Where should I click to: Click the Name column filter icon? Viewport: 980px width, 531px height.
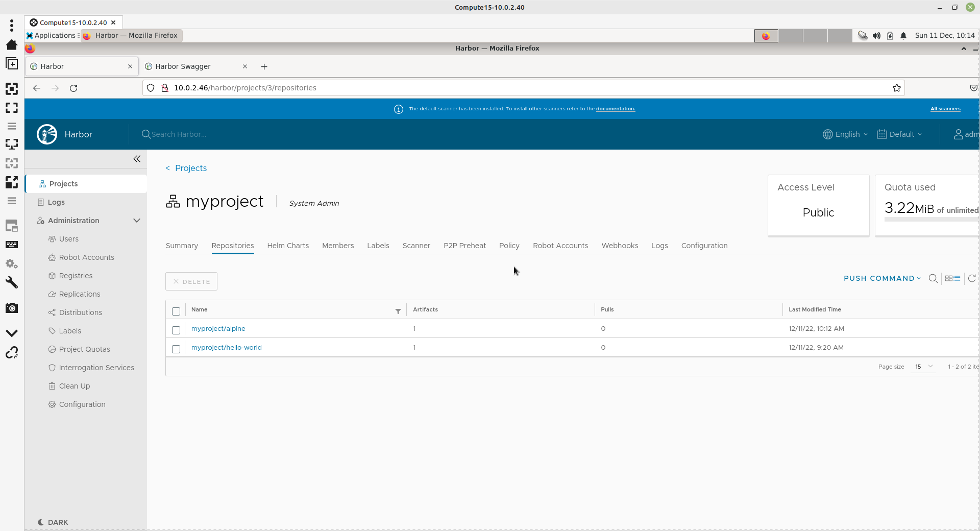[398, 311]
